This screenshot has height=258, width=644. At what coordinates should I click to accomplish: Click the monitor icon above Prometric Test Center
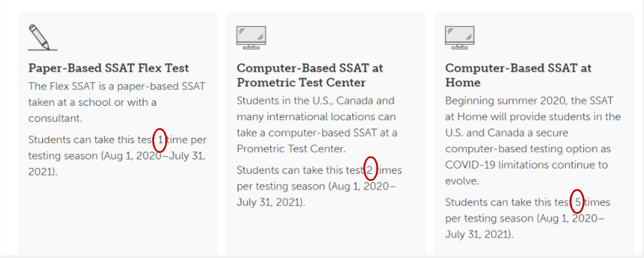coord(251,37)
